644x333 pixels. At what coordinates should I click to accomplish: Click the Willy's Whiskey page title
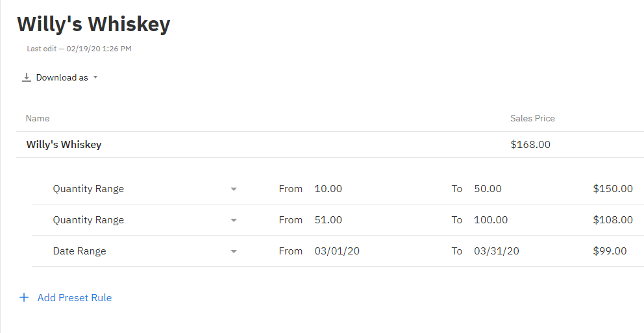[93, 24]
